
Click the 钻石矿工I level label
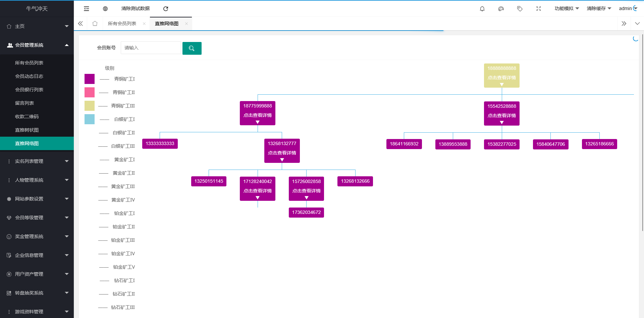[124, 280]
